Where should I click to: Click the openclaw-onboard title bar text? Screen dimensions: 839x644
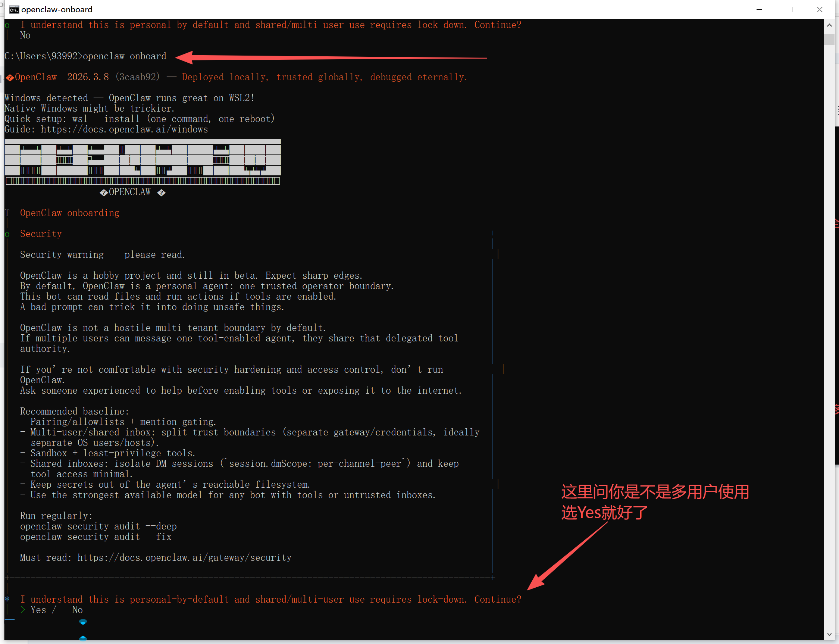[57, 10]
